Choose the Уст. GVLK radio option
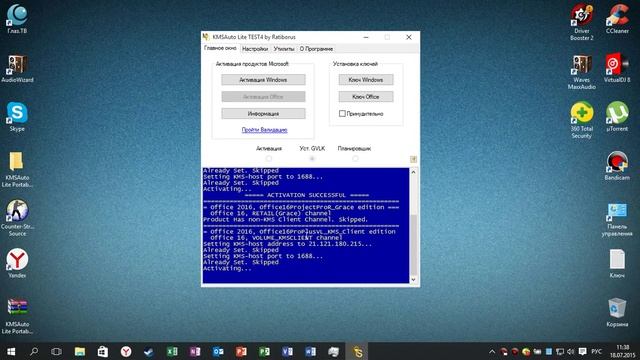 tap(312, 158)
